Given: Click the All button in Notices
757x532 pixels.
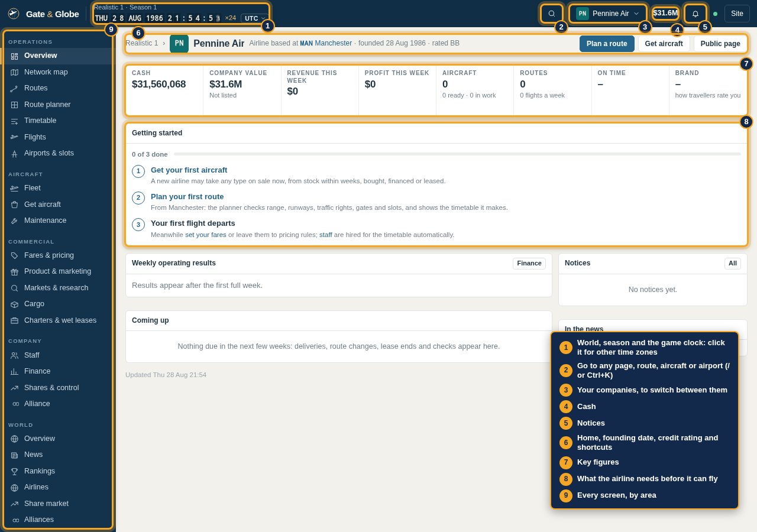Looking at the screenshot, I should click(733, 263).
